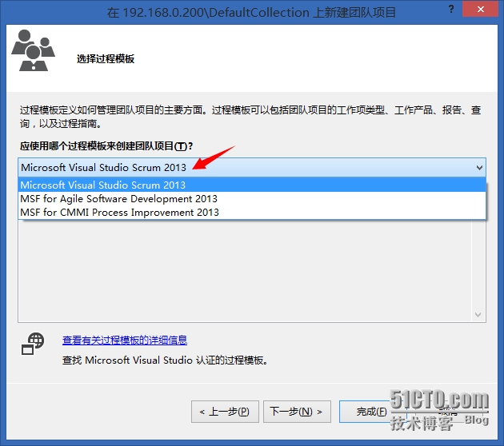Go back with 上一步(P) button

[x=225, y=412]
